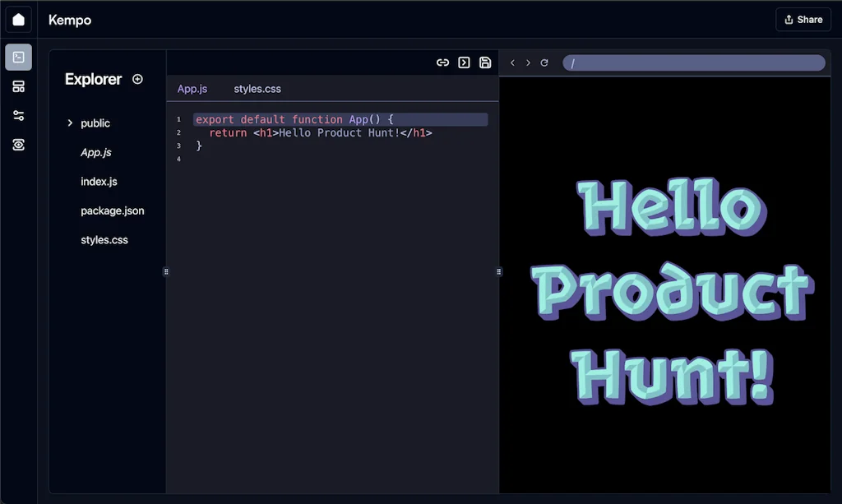The height and width of the screenshot is (504, 842).
Task: Open the preview eye sidebar icon
Action: tap(18, 145)
